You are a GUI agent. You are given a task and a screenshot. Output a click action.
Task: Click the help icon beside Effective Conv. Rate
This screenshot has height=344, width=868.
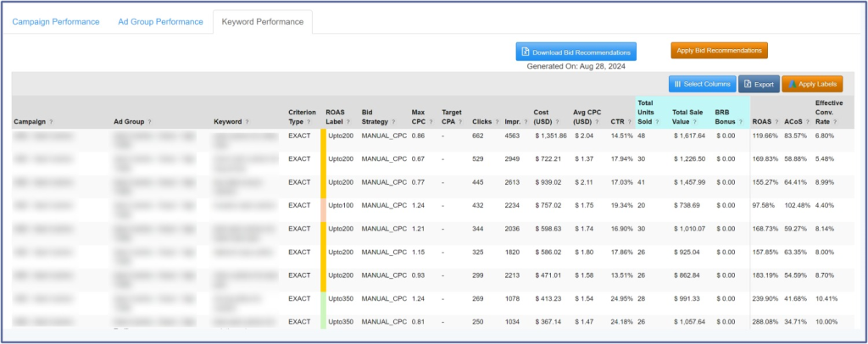click(834, 122)
